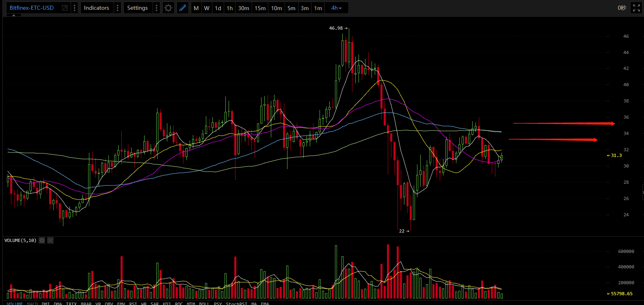Open the three-dot menu beside Indicators
This screenshot has width=644, height=305.
pos(118,8)
